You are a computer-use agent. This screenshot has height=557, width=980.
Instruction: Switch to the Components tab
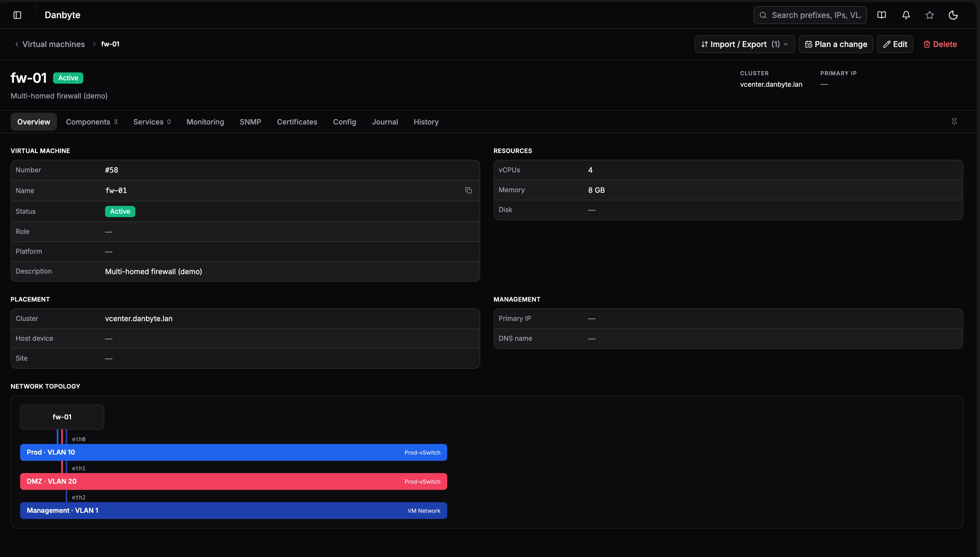click(x=91, y=122)
